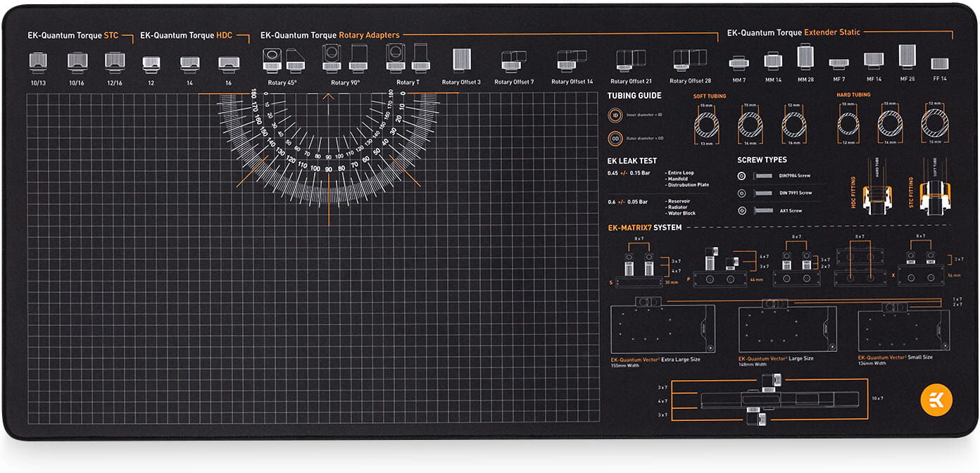
Task: Pick the MF 28 extender icon
Action: 907,57
